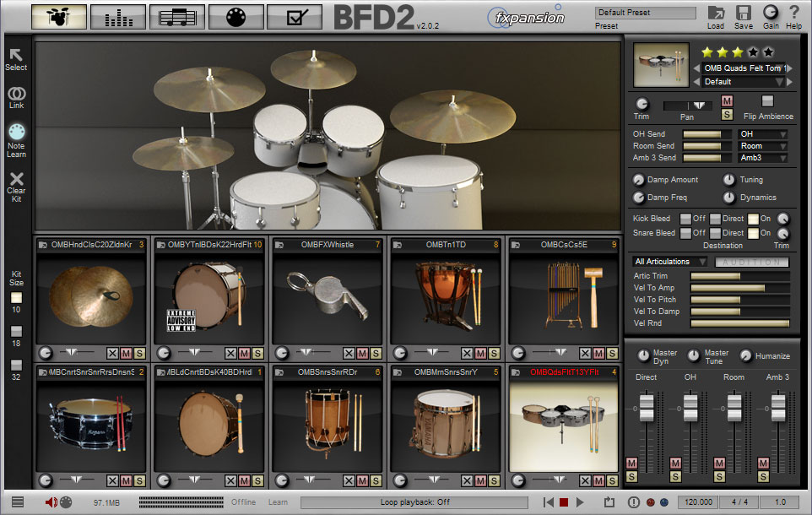Turn on Note Learn
The width and height of the screenshot is (812, 515).
tap(17, 132)
